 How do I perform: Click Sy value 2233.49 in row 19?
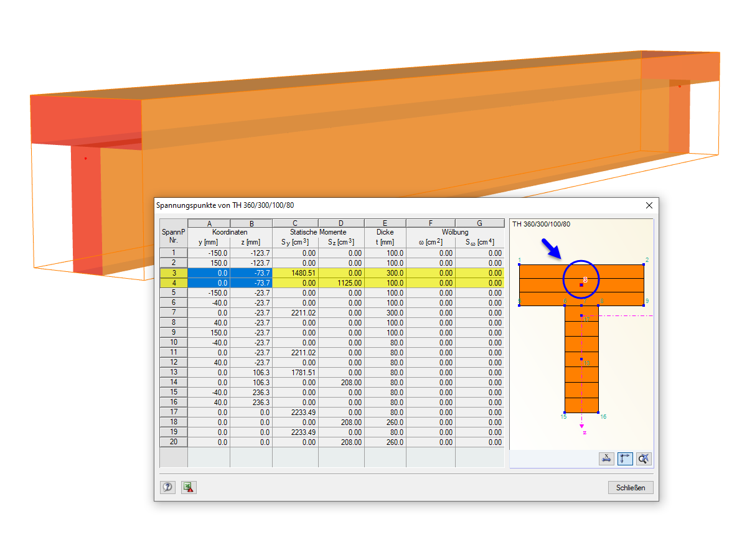pos(296,432)
